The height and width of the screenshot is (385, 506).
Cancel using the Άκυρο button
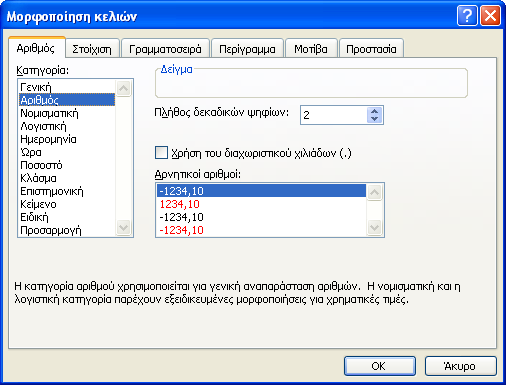461,366
